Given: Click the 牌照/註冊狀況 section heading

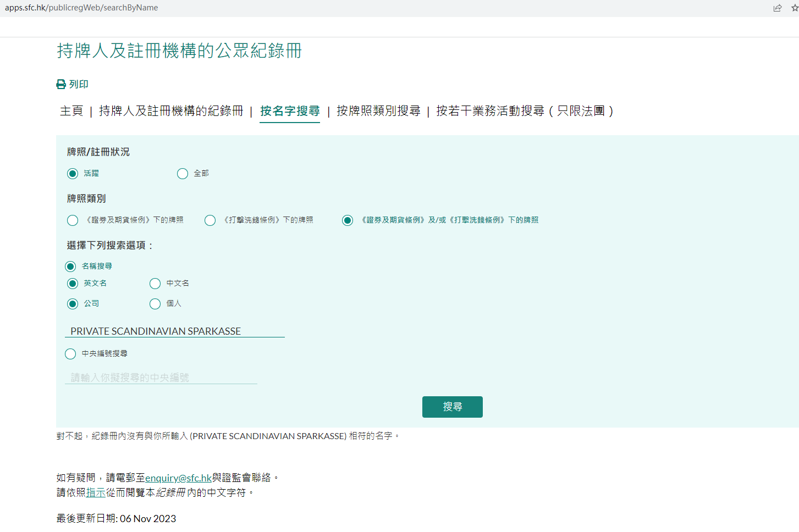Looking at the screenshot, I should [x=98, y=152].
